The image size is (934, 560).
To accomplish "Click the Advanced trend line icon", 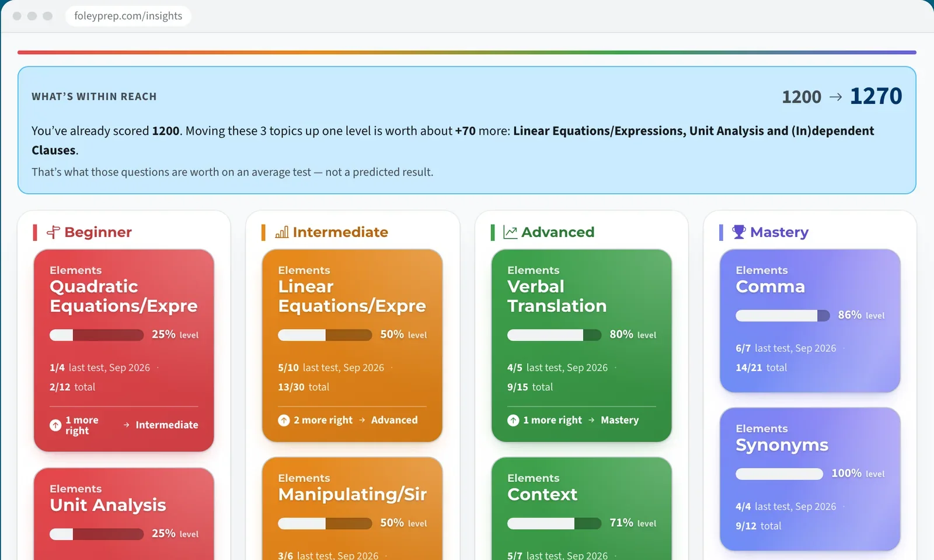I will tap(510, 232).
